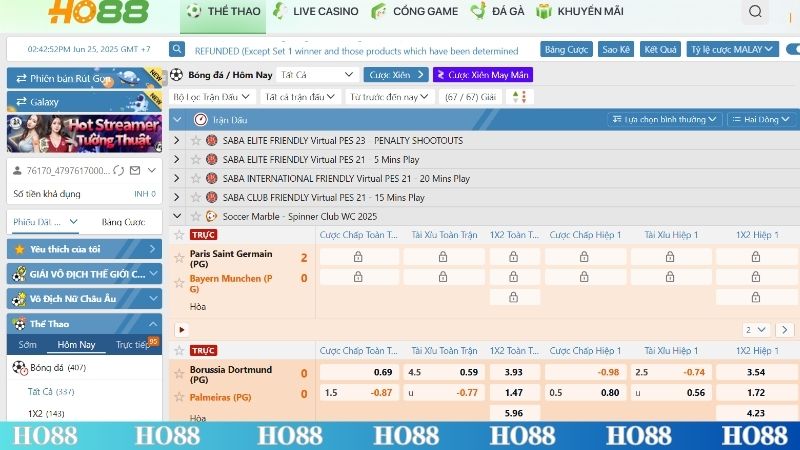Click the Cược Xiên May Mắn button
This screenshot has width=800, height=450.
point(483,74)
